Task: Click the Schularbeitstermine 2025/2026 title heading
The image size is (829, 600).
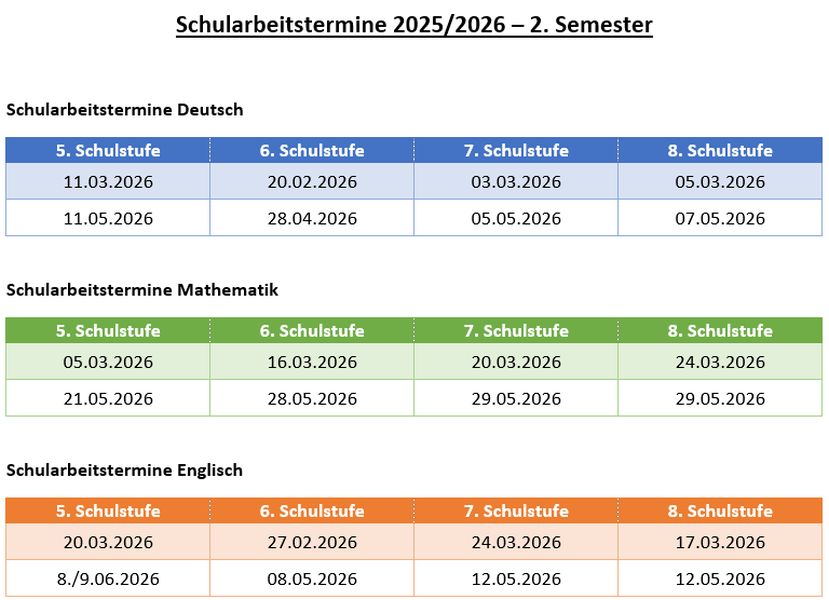Action: point(414,25)
